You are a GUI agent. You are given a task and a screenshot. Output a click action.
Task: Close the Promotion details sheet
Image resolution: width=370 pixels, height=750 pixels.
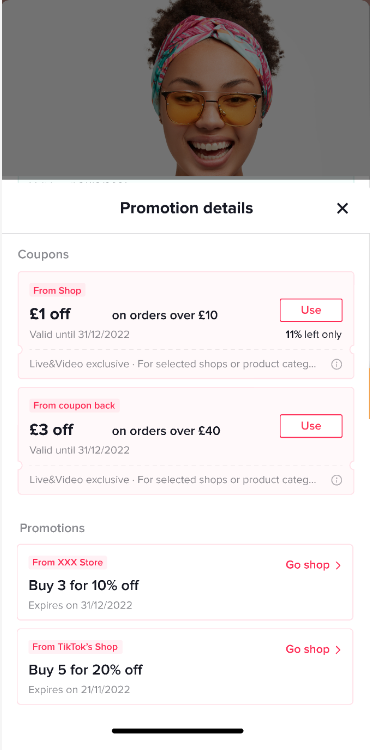click(x=342, y=208)
